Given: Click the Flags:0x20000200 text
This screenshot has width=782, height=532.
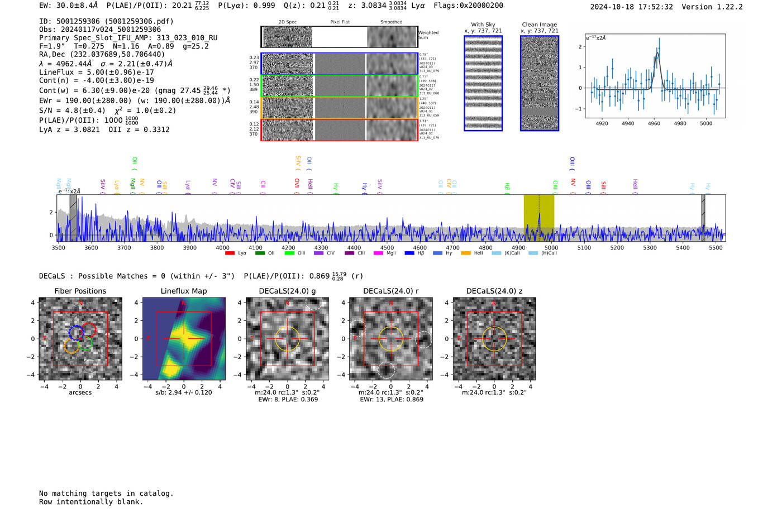Looking at the screenshot, I should click(x=468, y=6).
